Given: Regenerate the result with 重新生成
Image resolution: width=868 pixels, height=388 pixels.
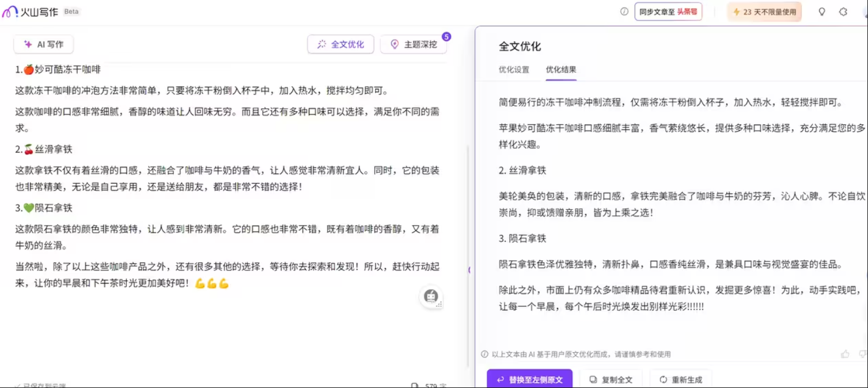Looking at the screenshot, I should [681, 379].
